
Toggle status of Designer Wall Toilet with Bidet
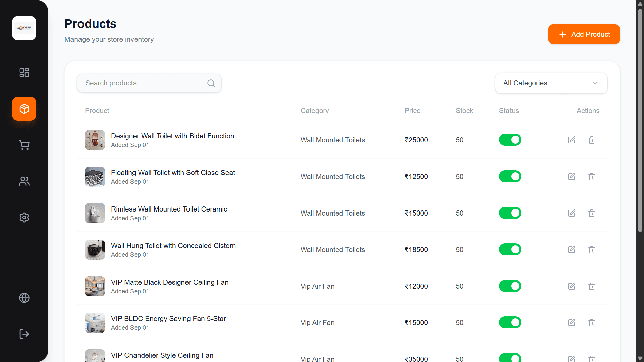510,140
